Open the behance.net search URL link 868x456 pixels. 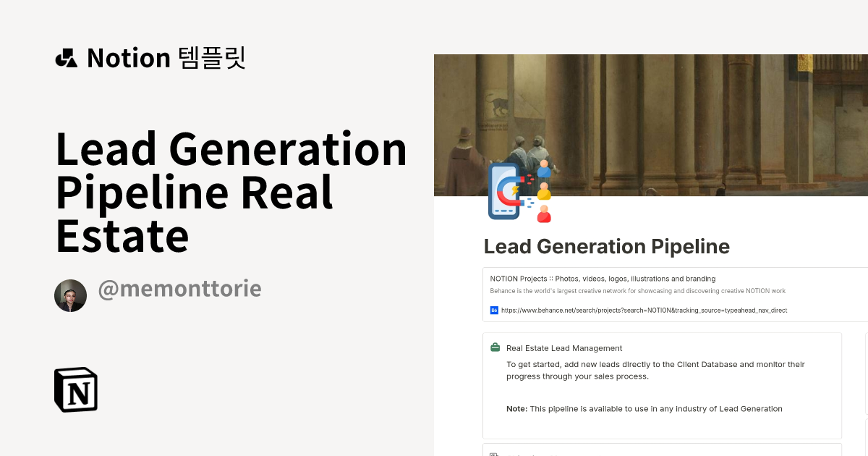tap(644, 310)
